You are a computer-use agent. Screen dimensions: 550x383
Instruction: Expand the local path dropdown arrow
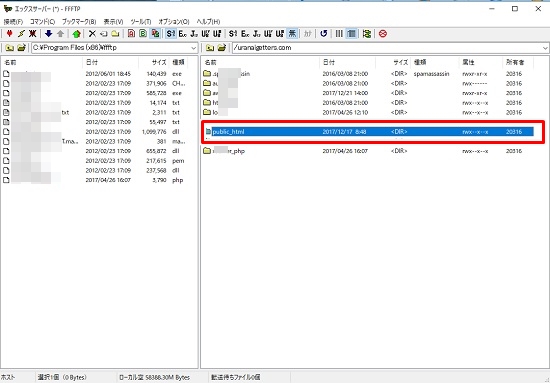pos(194,48)
